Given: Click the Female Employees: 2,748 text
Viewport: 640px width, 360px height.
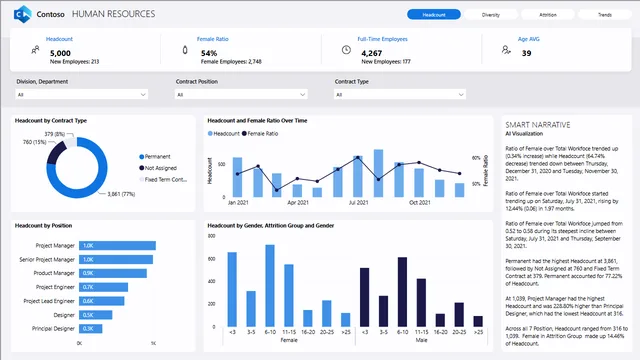Looking at the screenshot, I should [x=231, y=62].
